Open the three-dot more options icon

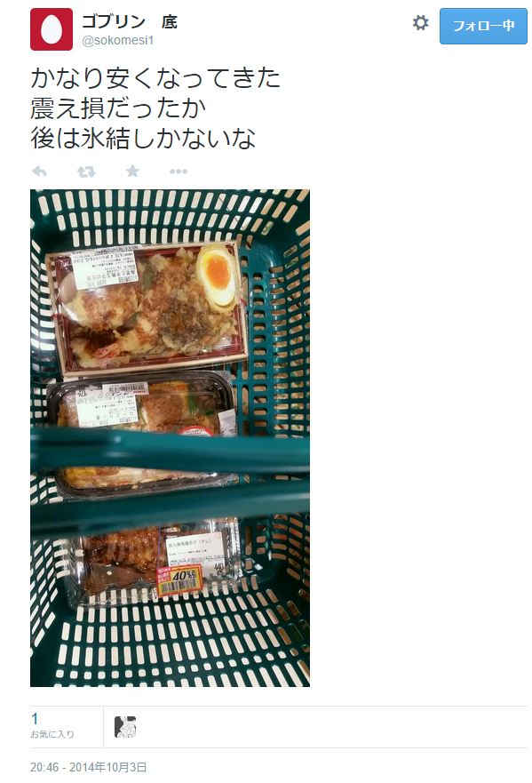click(179, 172)
